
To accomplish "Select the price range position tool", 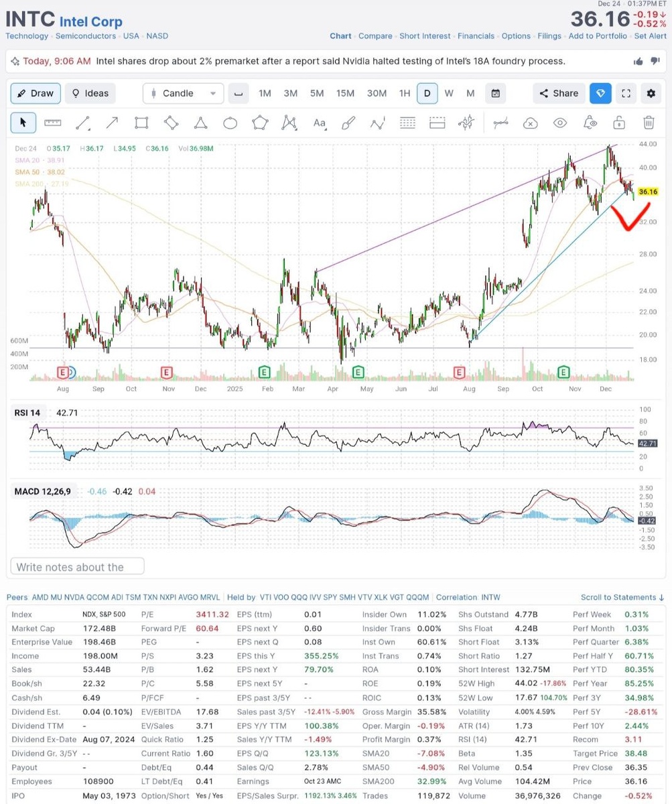I will pyautogui.click(x=437, y=123).
